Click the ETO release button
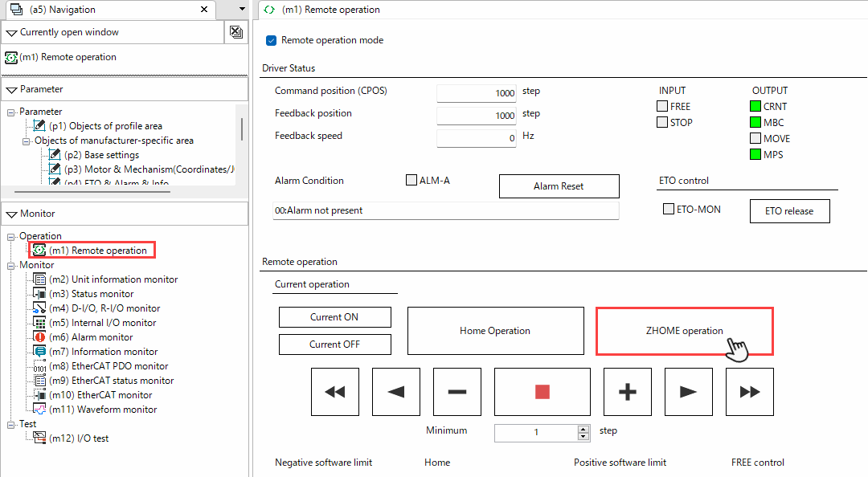Image resolution: width=868 pixels, height=477 pixels. point(789,211)
